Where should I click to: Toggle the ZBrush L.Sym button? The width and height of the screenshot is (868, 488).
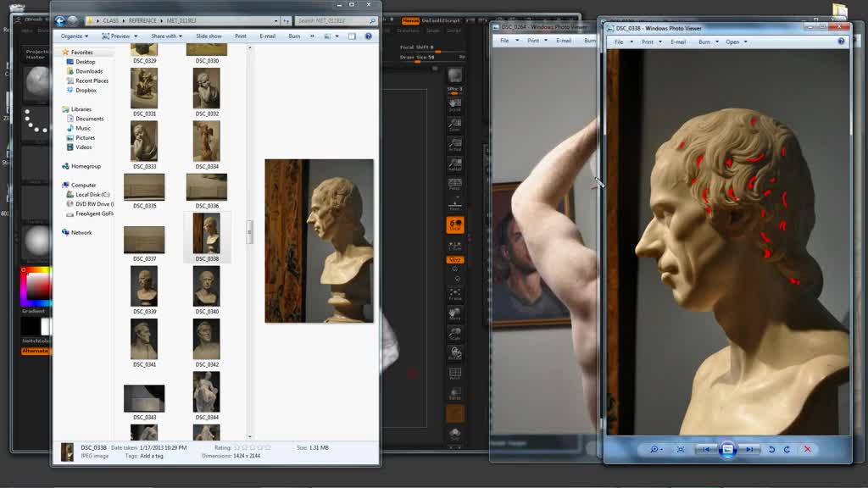pyautogui.click(x=455, y=246)
